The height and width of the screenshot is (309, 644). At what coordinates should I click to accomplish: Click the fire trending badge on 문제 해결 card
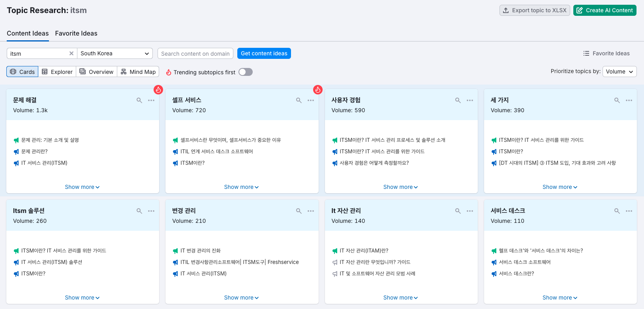158,90
